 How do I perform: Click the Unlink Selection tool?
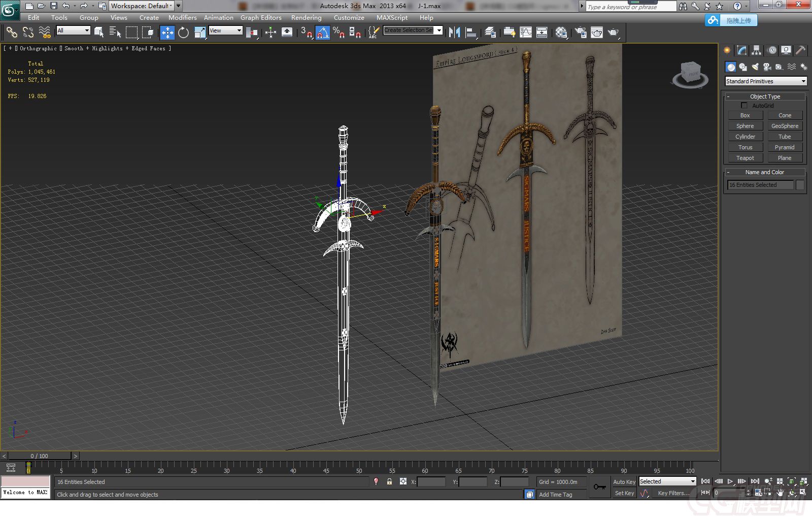pyautogui.click(x=28, y=32)
